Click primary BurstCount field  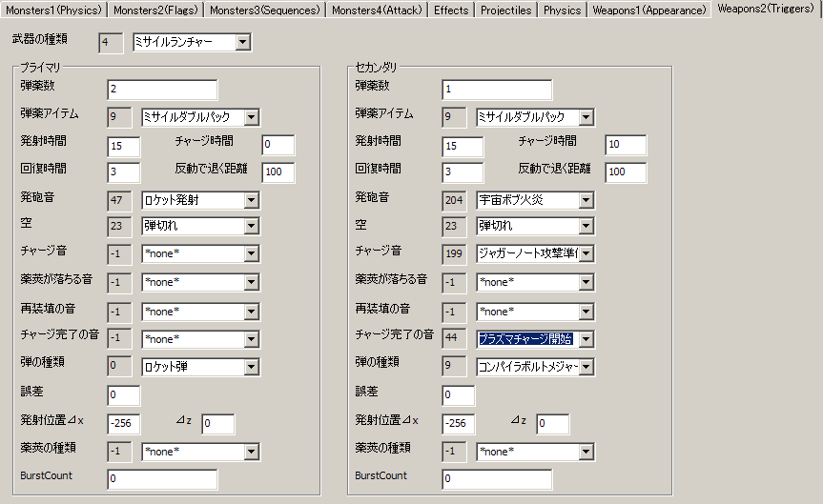pyautogui.click(x=162, y=479)
